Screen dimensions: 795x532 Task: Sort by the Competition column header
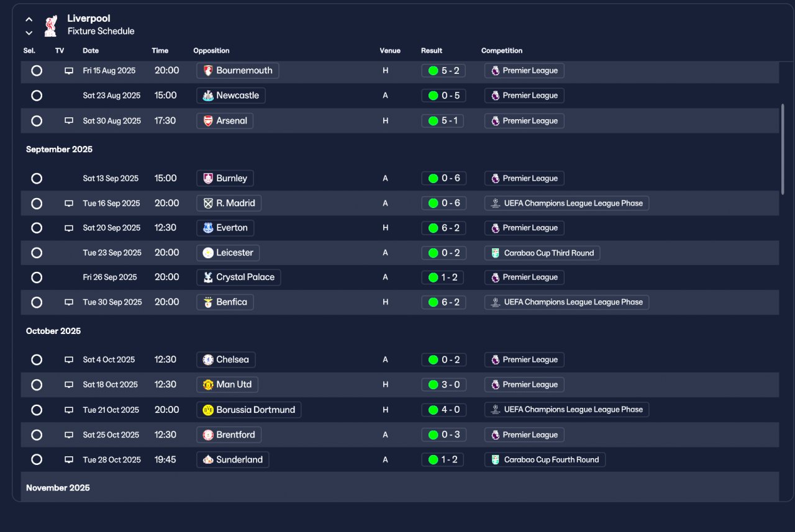point(502,51)
